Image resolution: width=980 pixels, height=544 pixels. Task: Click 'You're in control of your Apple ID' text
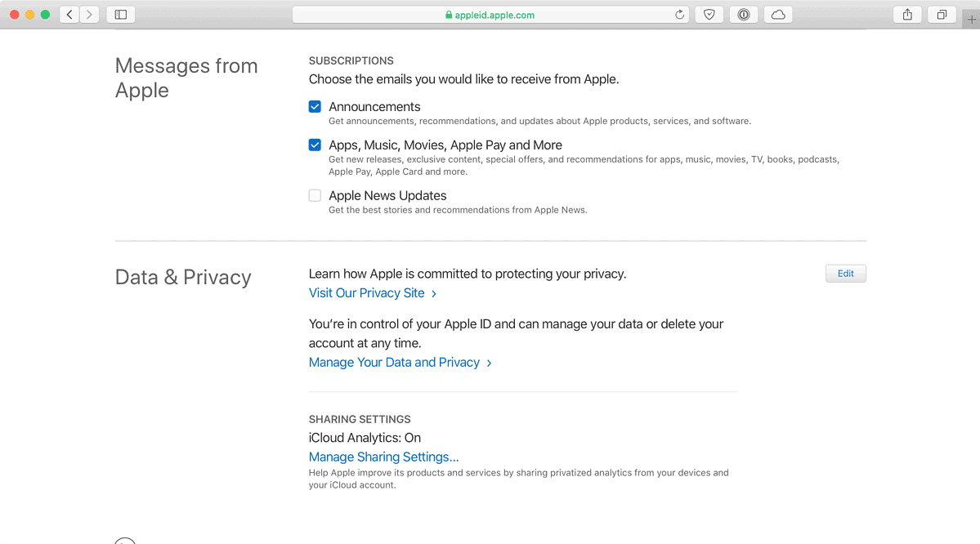click(517, 333)
